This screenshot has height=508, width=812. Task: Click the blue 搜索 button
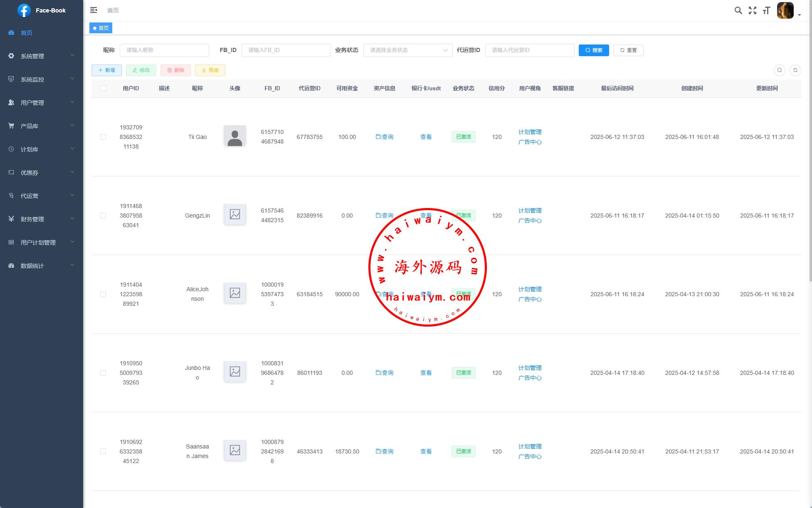tap(593, 50)
